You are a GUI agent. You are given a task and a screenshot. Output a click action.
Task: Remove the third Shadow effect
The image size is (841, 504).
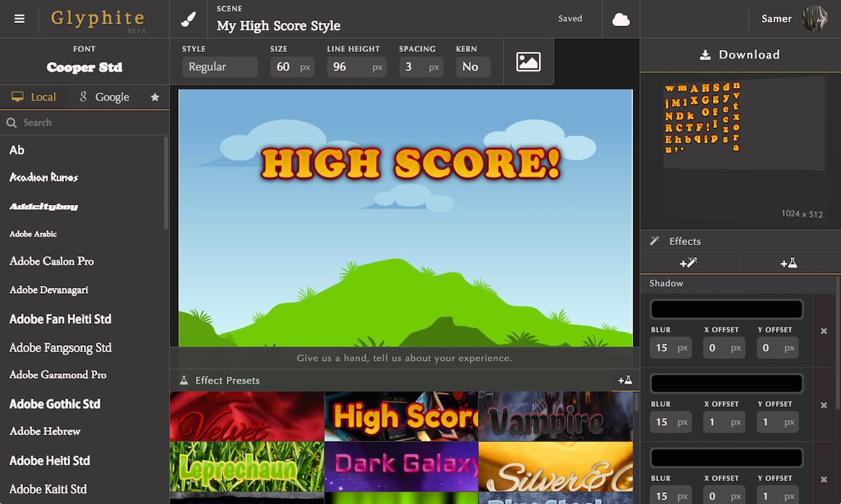[x=824, y=480]
